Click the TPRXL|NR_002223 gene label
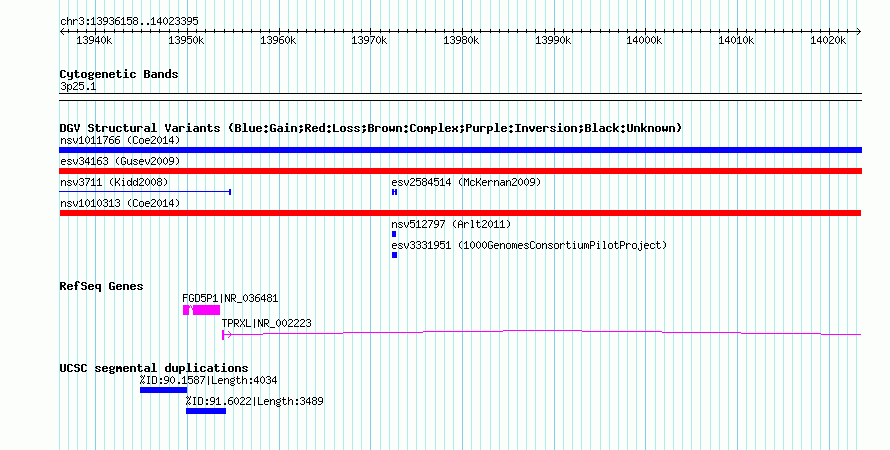Image resolution: width=890 pixels, height=450 pixels. 266,323
